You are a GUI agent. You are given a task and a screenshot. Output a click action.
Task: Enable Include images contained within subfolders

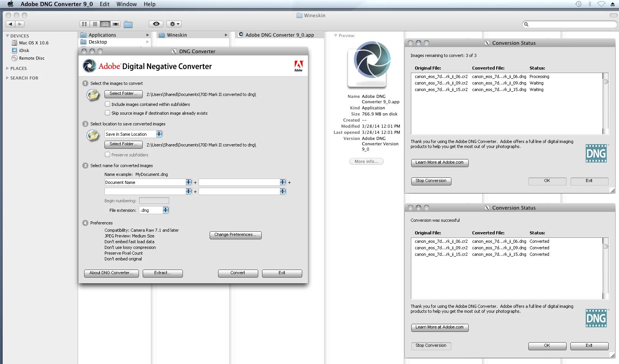coord(108,104)
